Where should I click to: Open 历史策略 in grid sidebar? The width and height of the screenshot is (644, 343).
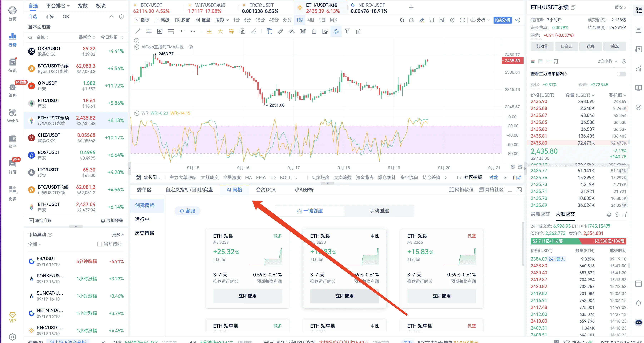(x=145, y=233)
